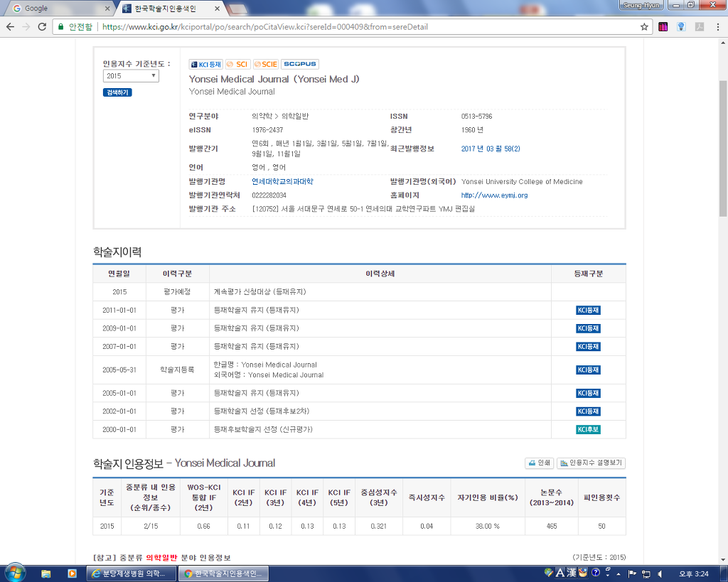Click the Show desktop button at taskbar end
728x582 pixels.
[724, 573]
